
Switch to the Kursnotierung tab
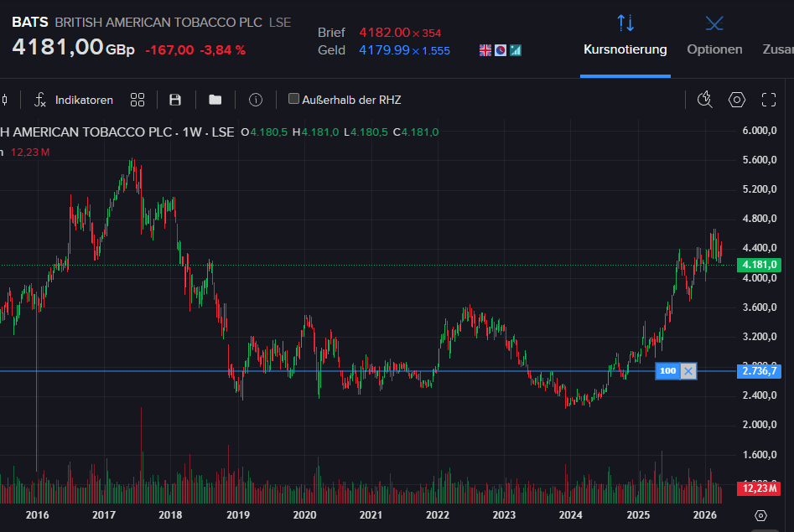(625, 49)
